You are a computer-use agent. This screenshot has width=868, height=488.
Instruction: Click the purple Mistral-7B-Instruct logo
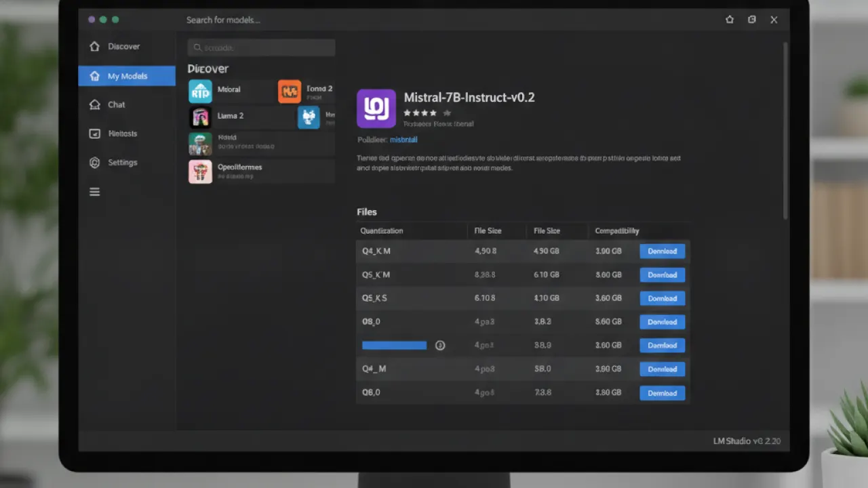(x=376, y=108)
